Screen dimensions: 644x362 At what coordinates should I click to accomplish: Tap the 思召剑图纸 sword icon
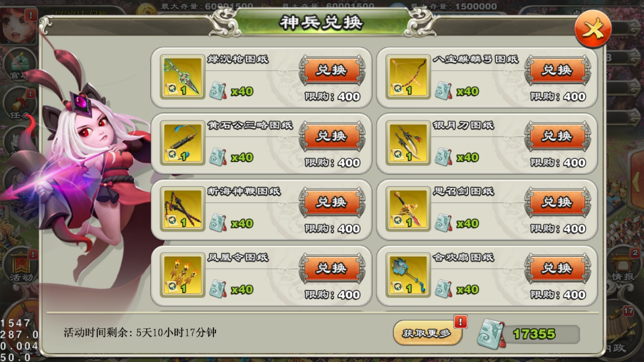408,209
